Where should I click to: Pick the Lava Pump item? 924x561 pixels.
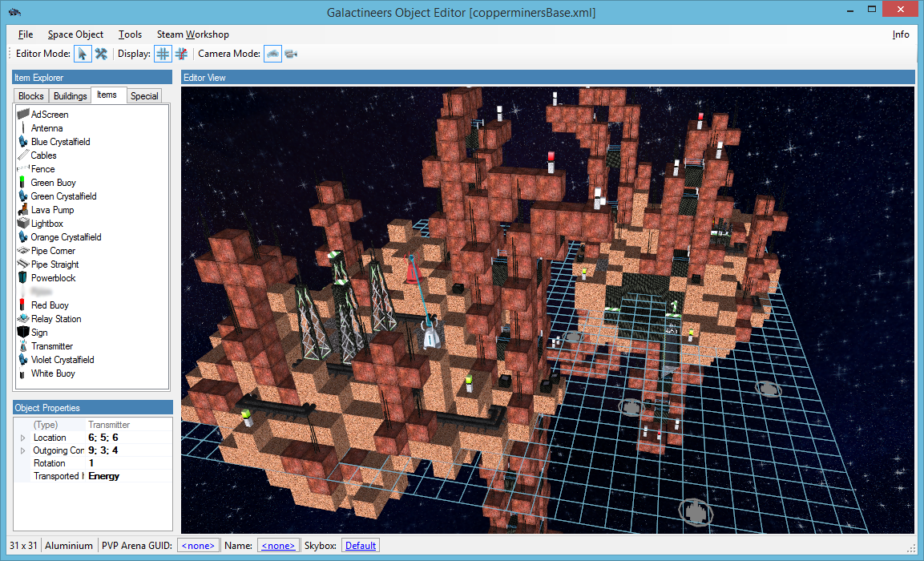[52, 210]
